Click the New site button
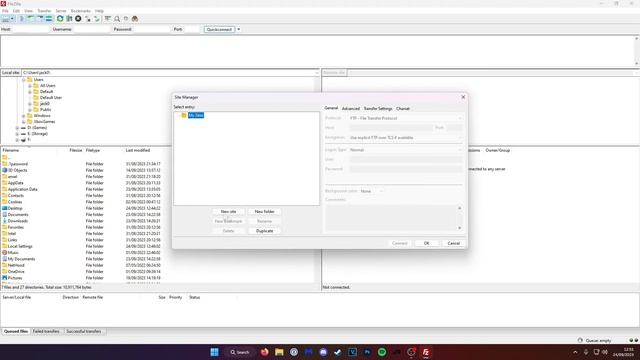The image size is (640, 360). (x=228, y=211)
